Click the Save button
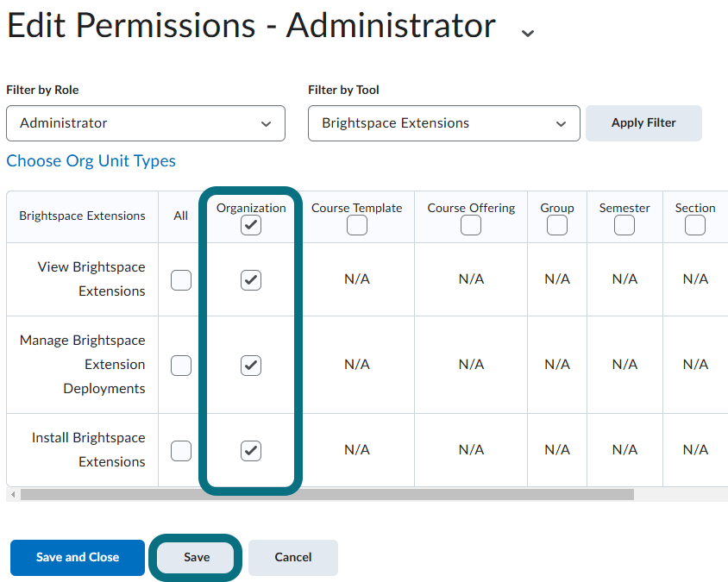This screenshot has height=582, width=728. tap(197, 557)
